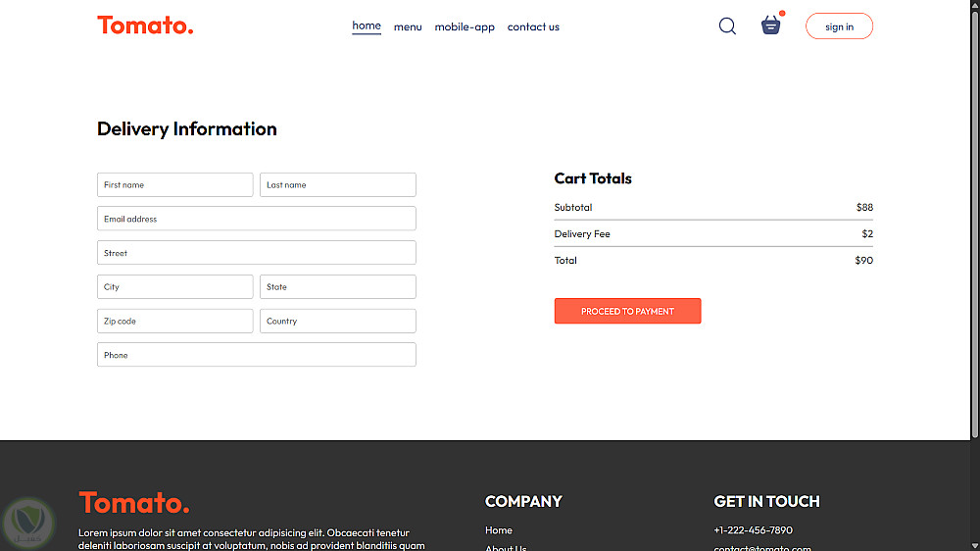This screenshot has height=551, width=980.
Task: Click the Tomato logo in footer
Action: 134,503
